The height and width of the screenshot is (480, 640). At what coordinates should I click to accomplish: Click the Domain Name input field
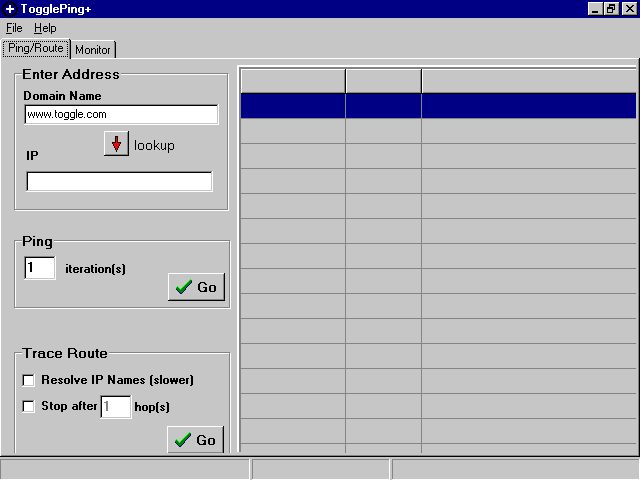pos(121,115)
